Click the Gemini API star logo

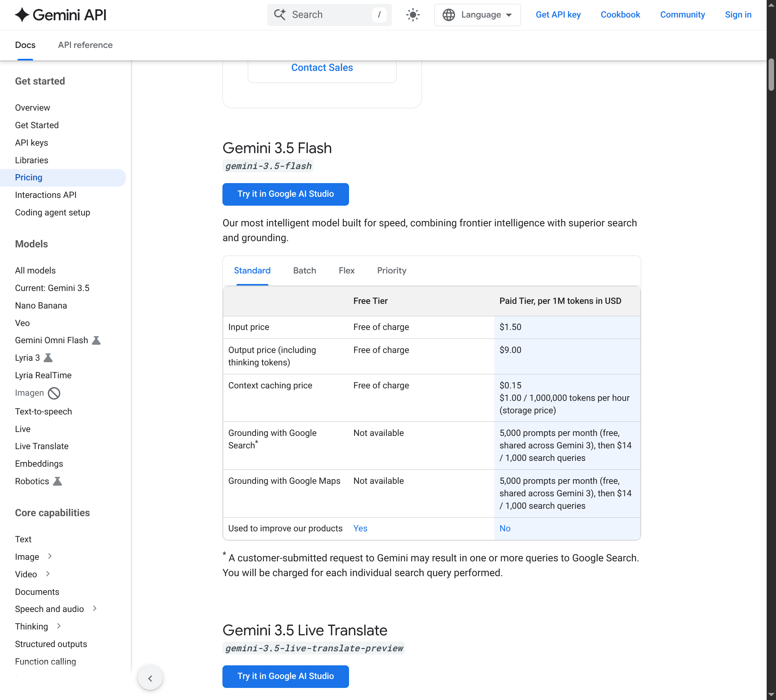click(x=22, y=15)
